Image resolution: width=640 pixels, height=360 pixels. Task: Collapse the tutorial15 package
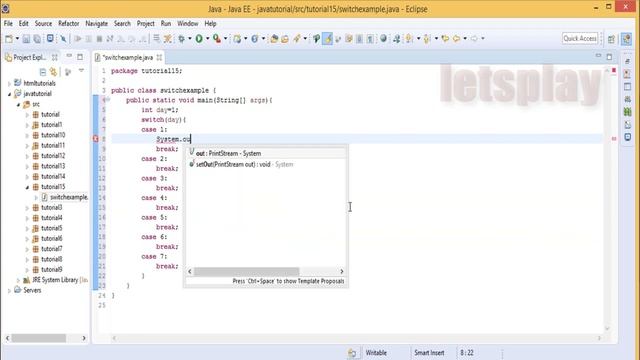pos(27,187)
